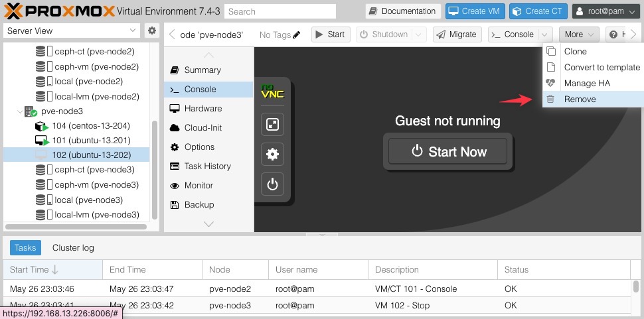Select Clone from the More menu
The width and height of the screenshot is (644, 319).
point(593,51)
